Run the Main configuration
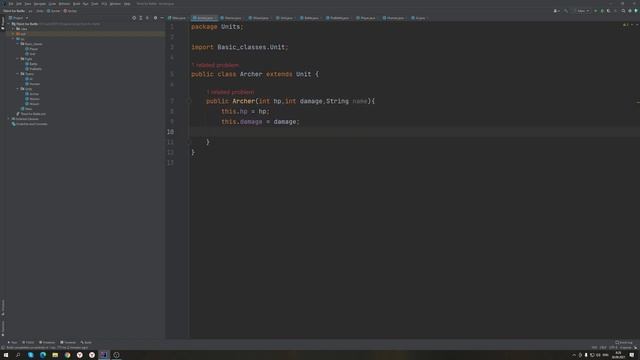Screen dimensions: 640x360 tap(596, 11)
